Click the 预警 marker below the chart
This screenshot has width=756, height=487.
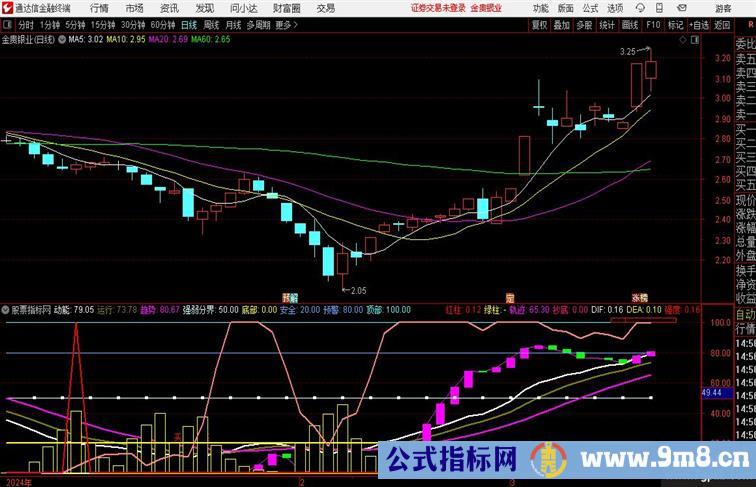[290, 298]
